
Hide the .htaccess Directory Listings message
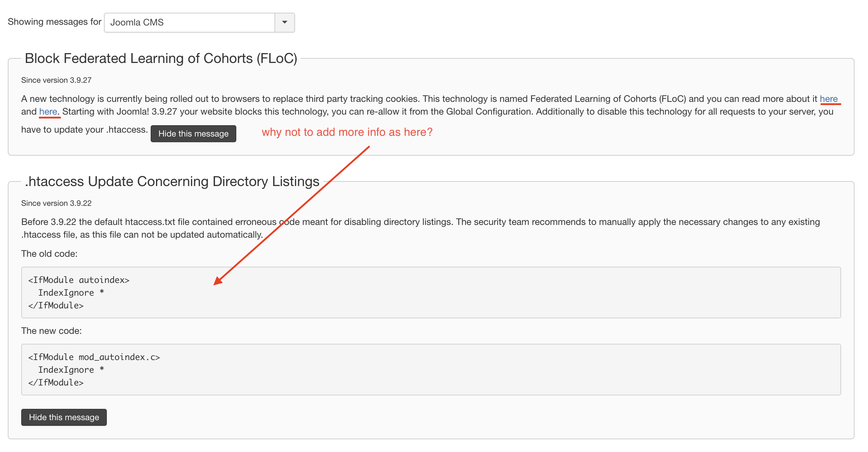click(x=64, y=417)
